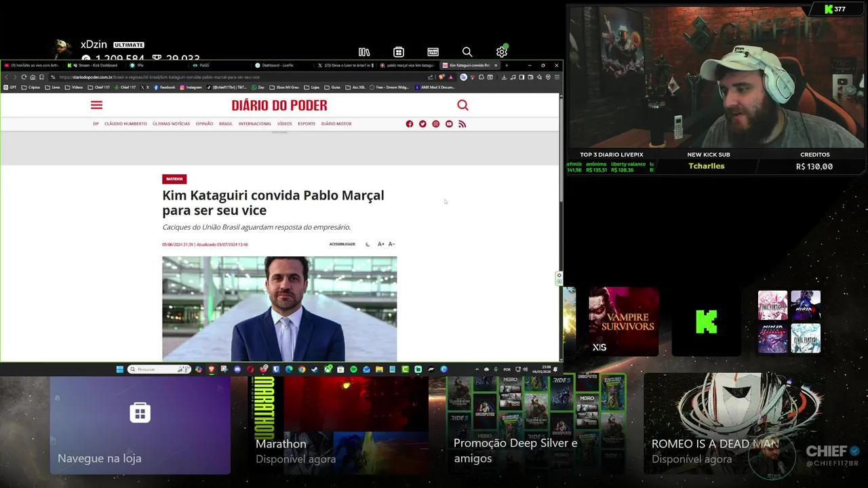Viewport: 868px width, 488px height.
Task: Open Diário do Poder Instagram icon
Action: (436, 124)
